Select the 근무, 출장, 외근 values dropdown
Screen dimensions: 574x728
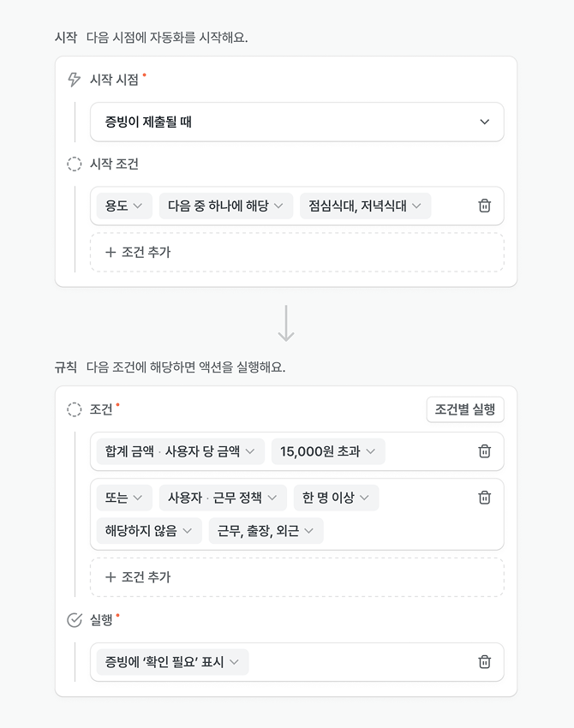[x=266, y=531]
